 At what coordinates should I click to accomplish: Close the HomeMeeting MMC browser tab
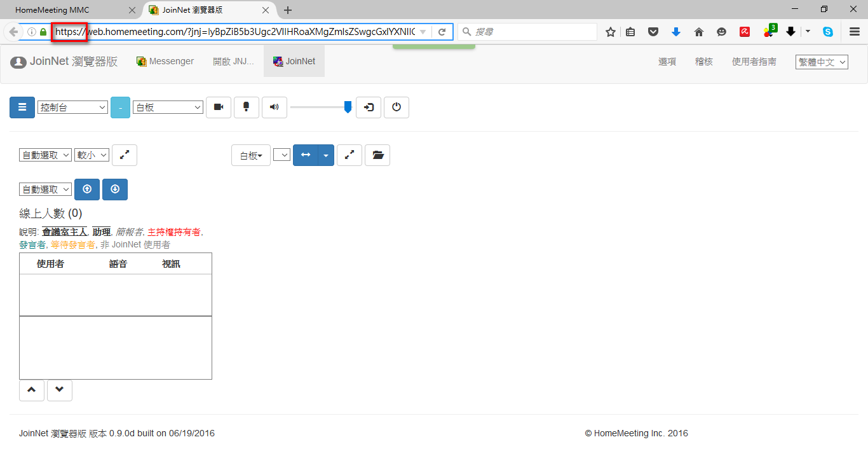pyautogui.click(x=132, y=10)
